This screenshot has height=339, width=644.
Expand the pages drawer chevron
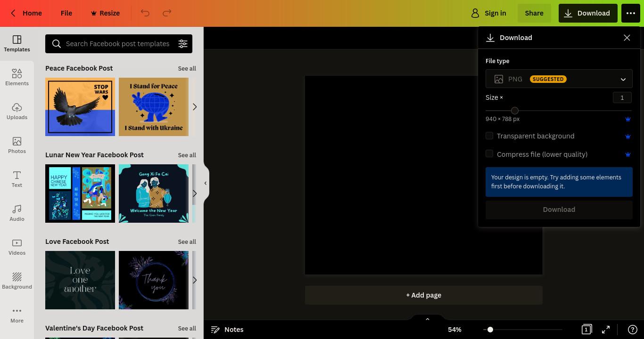coord(427,319)
